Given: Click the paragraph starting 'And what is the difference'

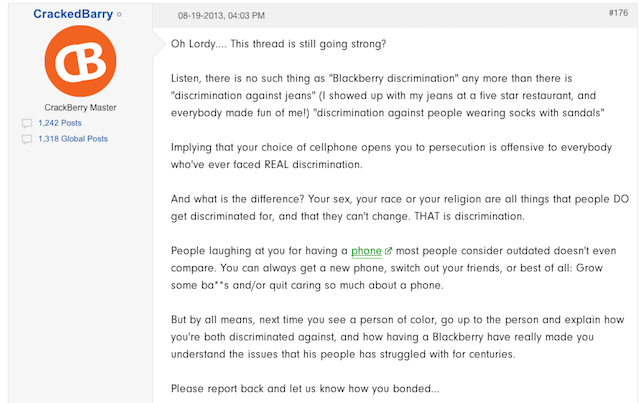Looking at the screenshot, I should coord(400,207).
